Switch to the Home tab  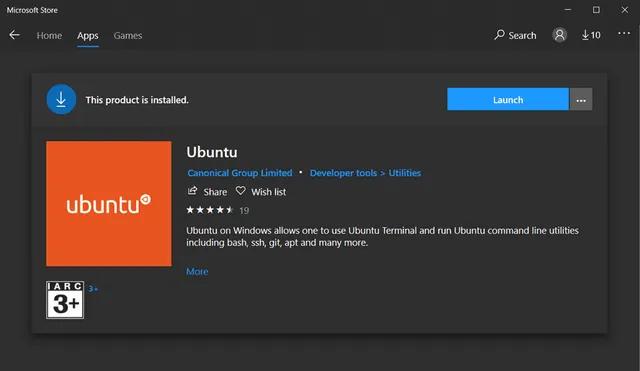49,36
